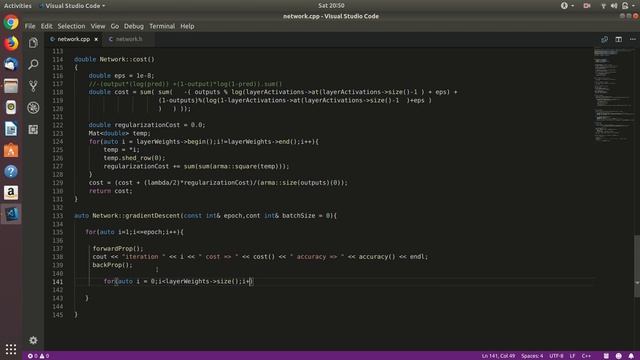Show errors and warnings in status bar

tap(38, 356)
